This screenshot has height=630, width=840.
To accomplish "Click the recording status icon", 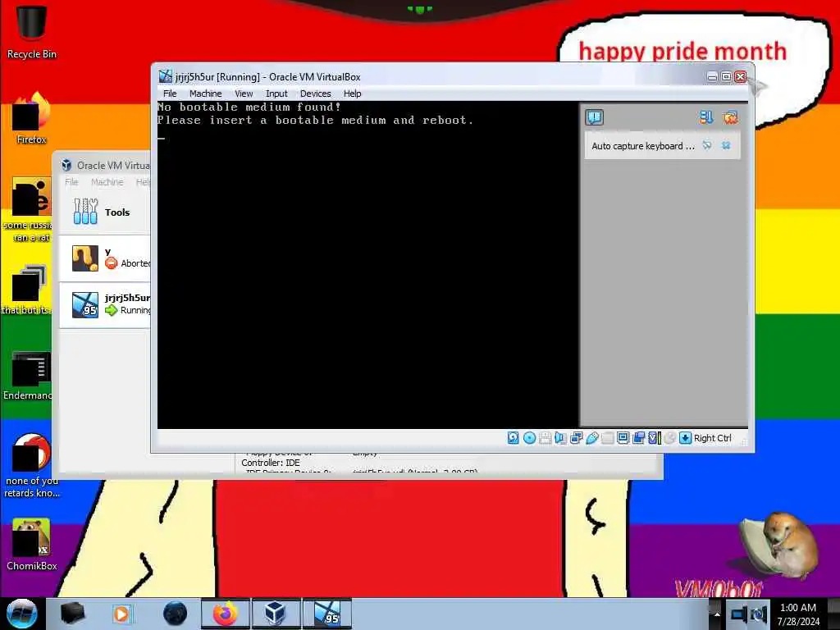I will pos(638,438).
